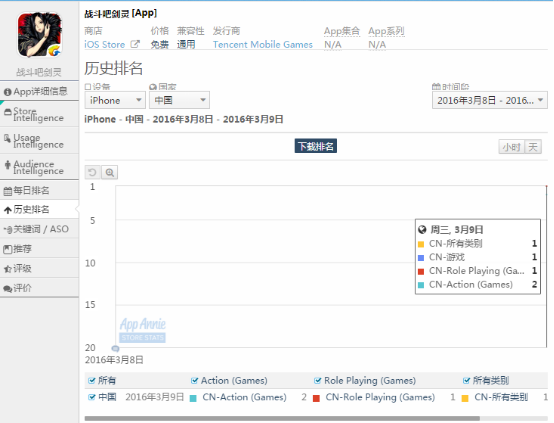Click the external link icon after iOS Store
Image resolution: width=554 pixels, height=423 pixels.
135,44
